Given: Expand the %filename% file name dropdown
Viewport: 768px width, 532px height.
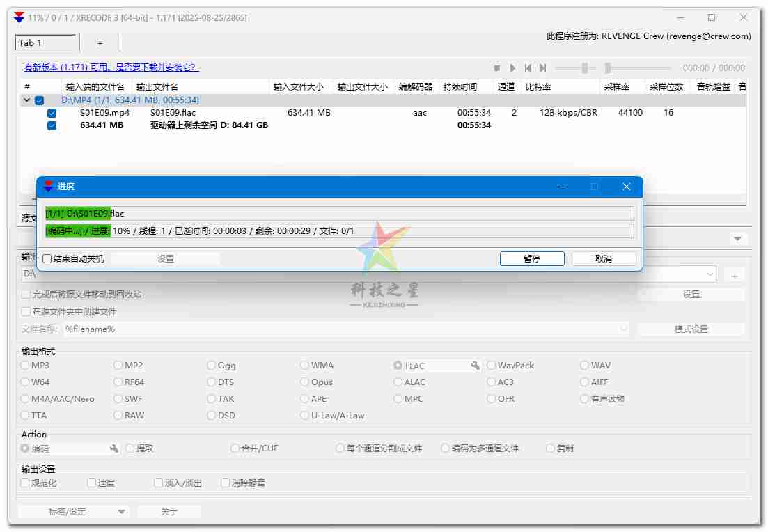Looking at the screenshot, I should click(622, 329).
